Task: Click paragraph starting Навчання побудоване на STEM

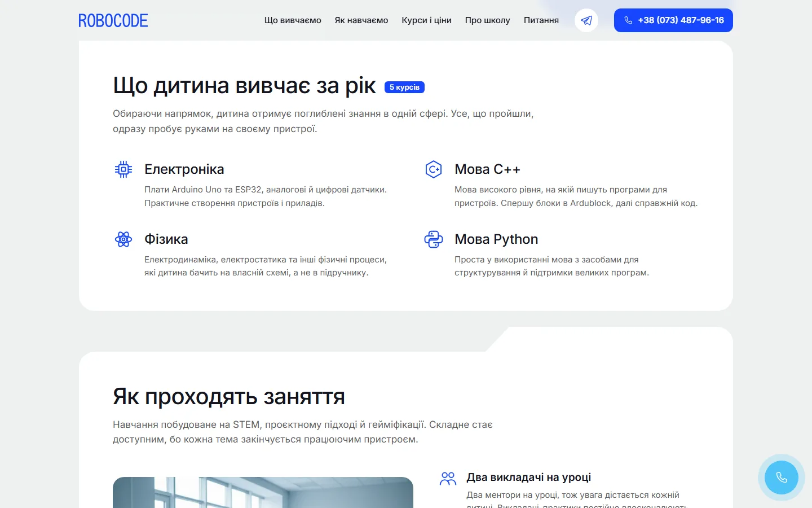Action: point(303,432)
